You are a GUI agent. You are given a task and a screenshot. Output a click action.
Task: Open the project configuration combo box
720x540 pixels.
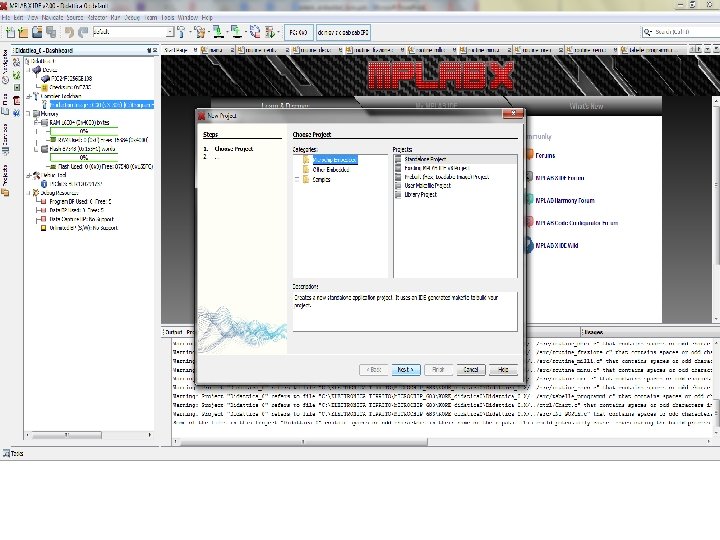(134, 32)
